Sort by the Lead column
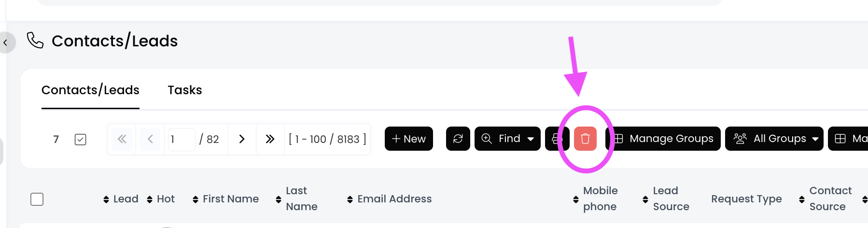 pyautogui.click(x=121, y=199)
